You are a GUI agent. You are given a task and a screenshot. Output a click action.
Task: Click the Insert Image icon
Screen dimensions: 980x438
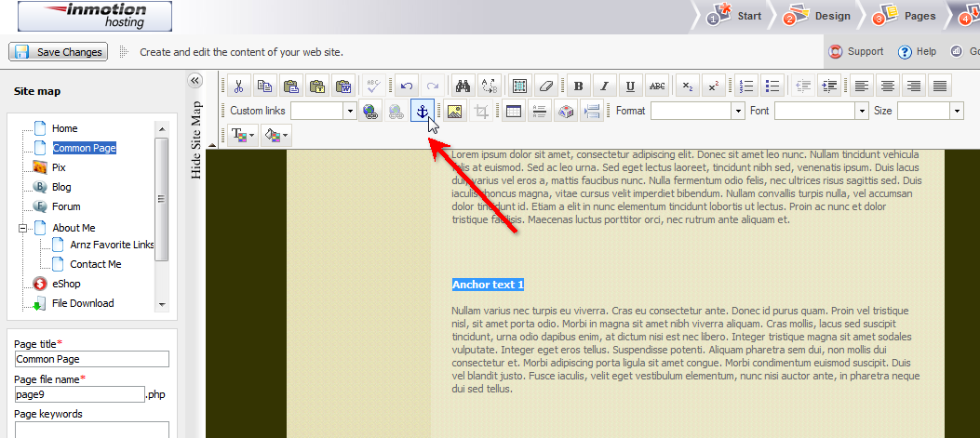[x=455, y=112]
